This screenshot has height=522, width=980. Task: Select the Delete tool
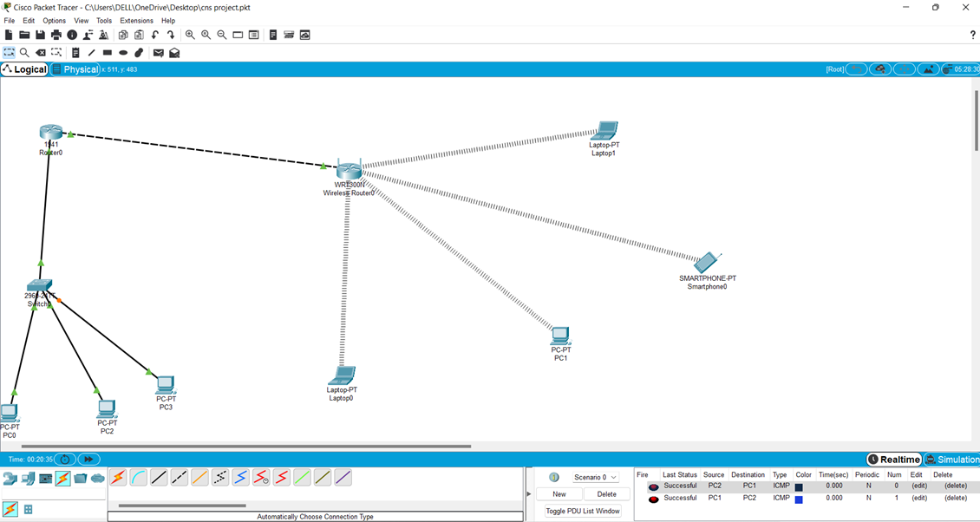click(x=40, y=52)
